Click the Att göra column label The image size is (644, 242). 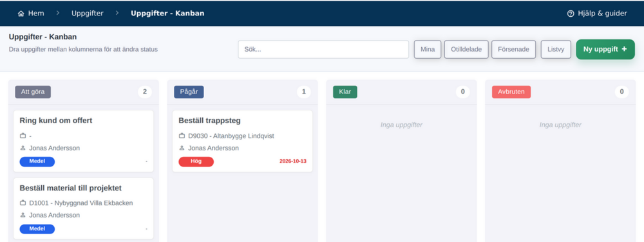click(33, 92)
